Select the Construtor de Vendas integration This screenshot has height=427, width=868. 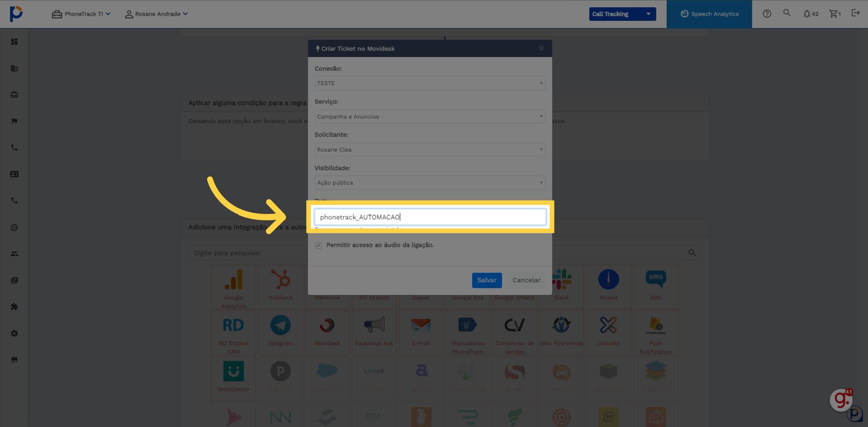(x=515, y=333)
